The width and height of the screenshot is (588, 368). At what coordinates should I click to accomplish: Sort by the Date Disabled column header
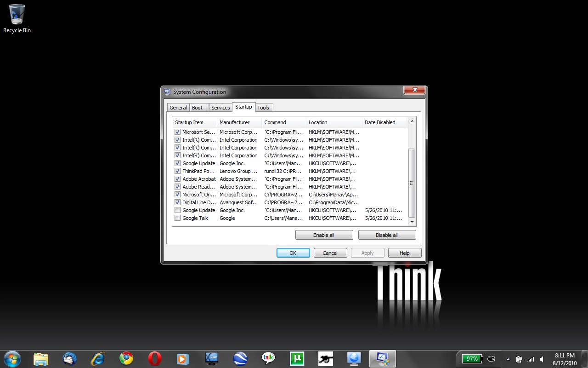tap(385, 122)
